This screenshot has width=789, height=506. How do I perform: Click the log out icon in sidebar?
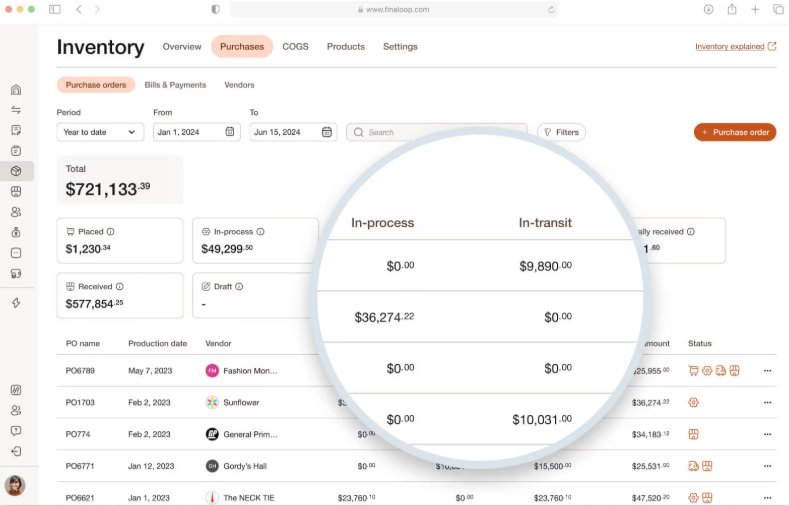coord(16,451)
